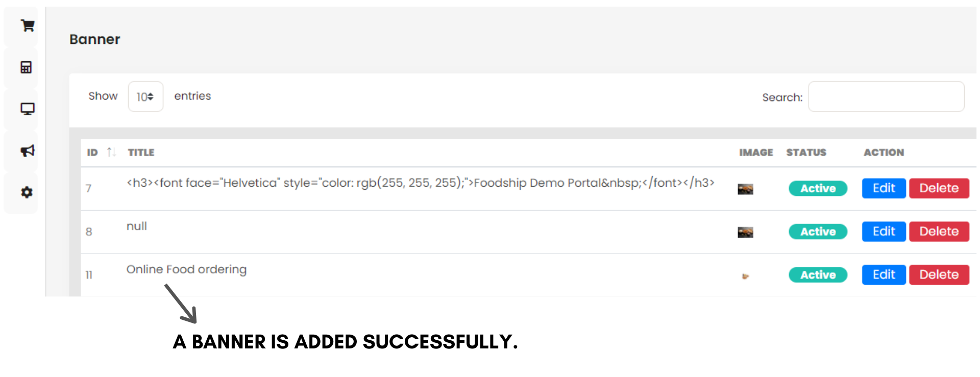Click the calculator sidebar icon
Image resolution: width=980 pixels, height=377 pixels.
click(x=26, y=67)
